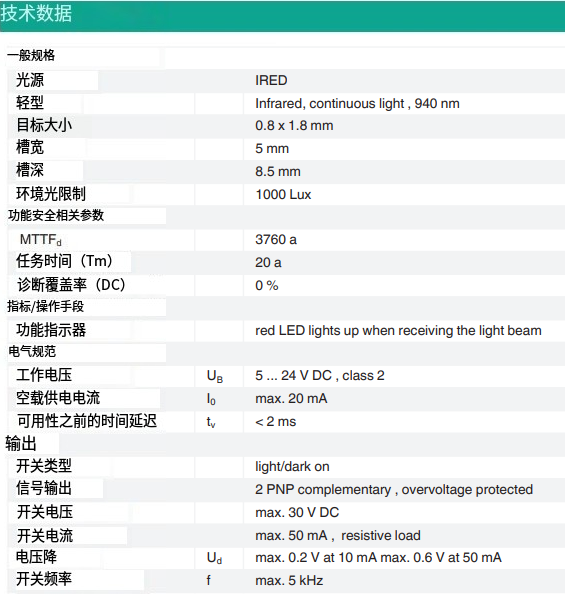This screenshot has width=565, height=598.
Task: Select the 诊断覆盖率 (DC) label
Action: (71, 285)
